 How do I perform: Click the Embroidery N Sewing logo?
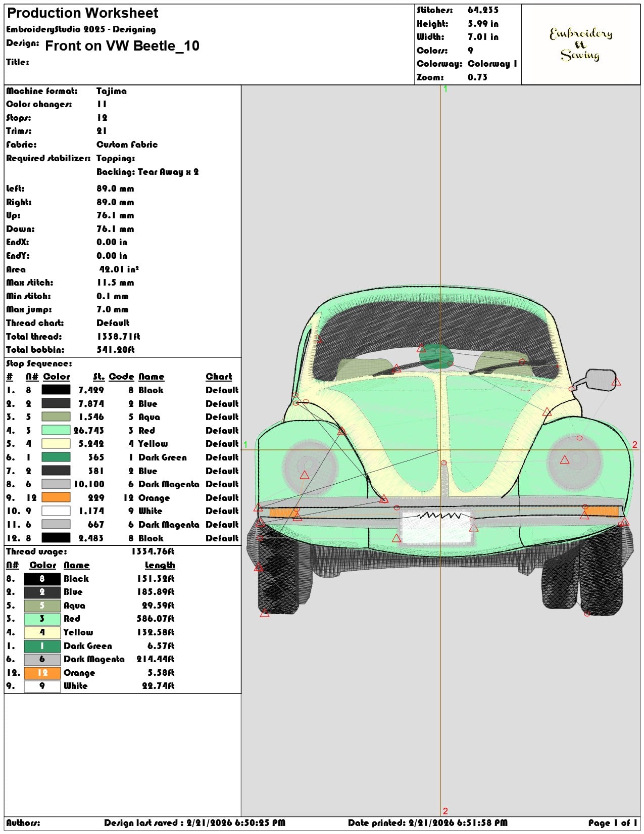click(x=581, y=44)
